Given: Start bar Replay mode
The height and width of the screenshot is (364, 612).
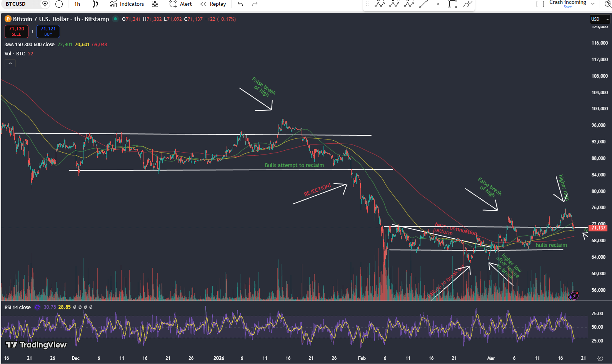Looking at the screenshot, I should 213,4.
